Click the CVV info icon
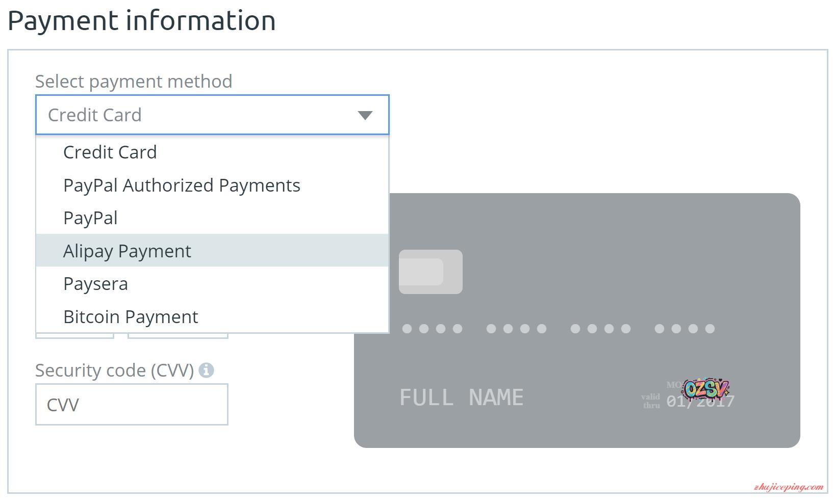Image resolution: width=833 pixels, height=504 pixels. click(x=206, y=370)
